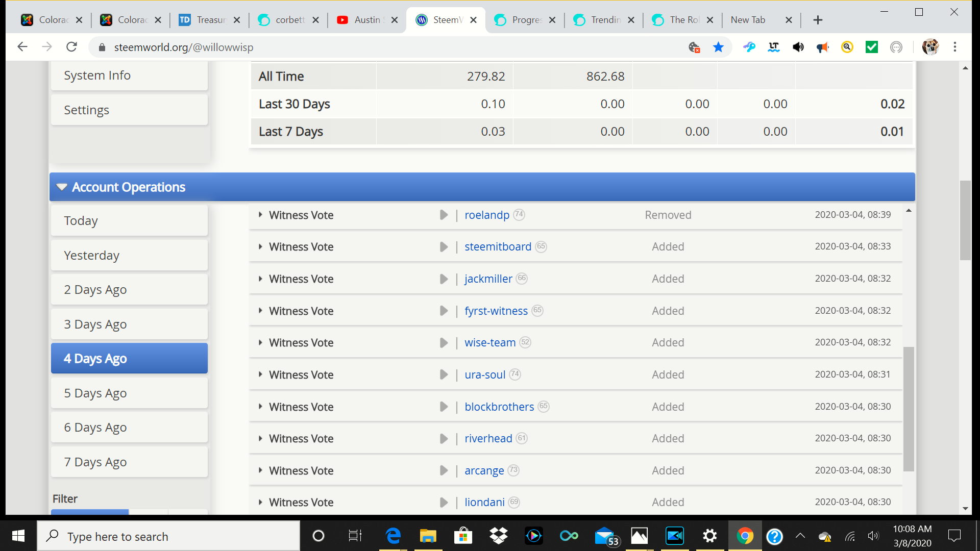Open Chrome menu three-dots icon
Viewport: 980px width, 551px height.
point(954,47)
